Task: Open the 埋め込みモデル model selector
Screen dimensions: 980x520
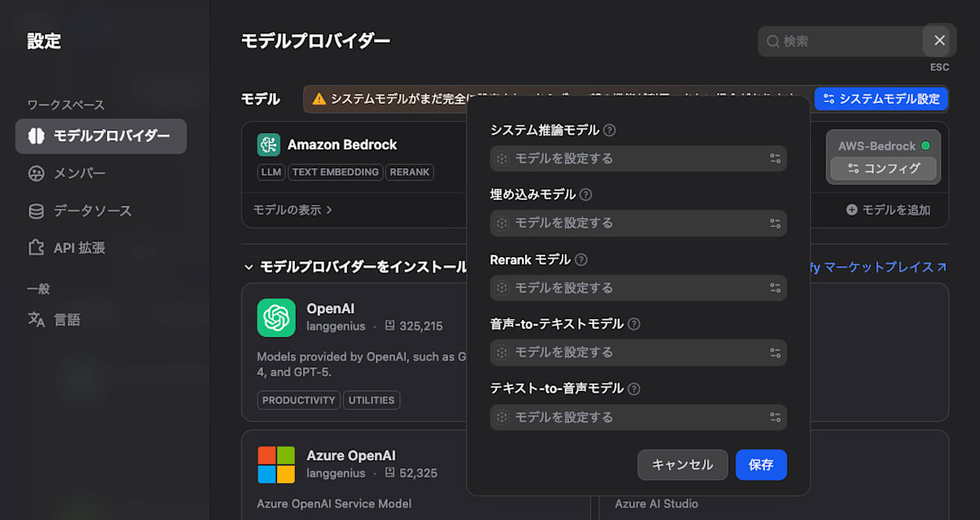Action: coord(638,223)
